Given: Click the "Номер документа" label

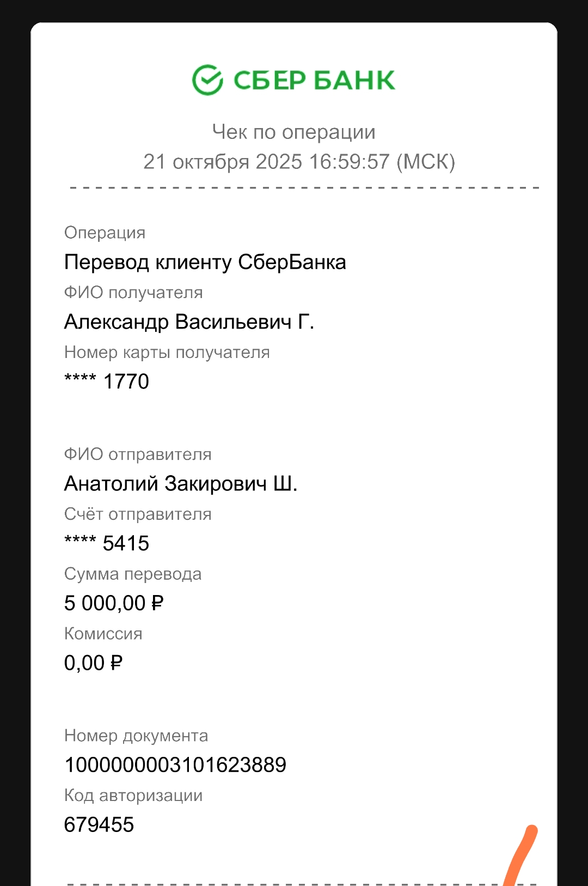Looking at the screenshot, I should click(136, 736).
